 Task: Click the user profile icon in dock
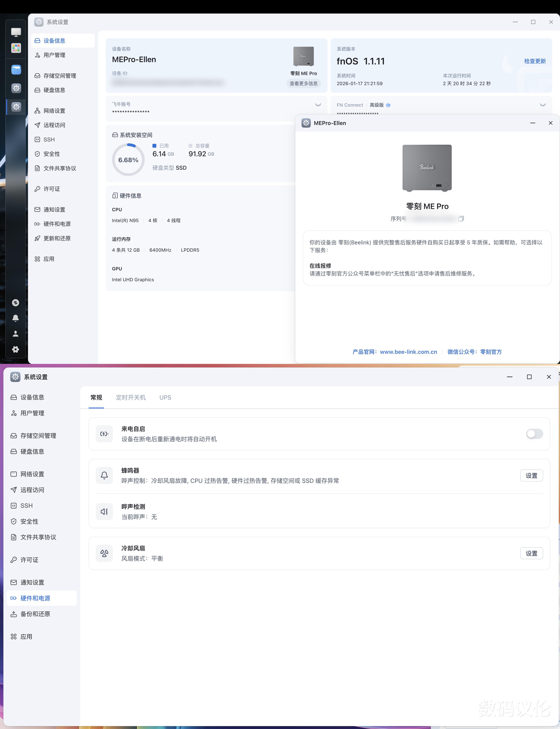16,334
